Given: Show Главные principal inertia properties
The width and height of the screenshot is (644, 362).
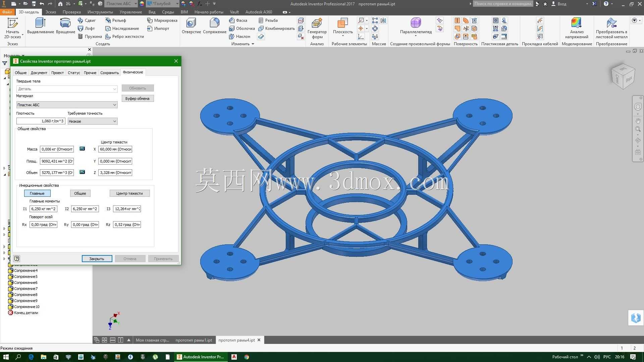Looking at the screenshot, I should coord(37,193).
